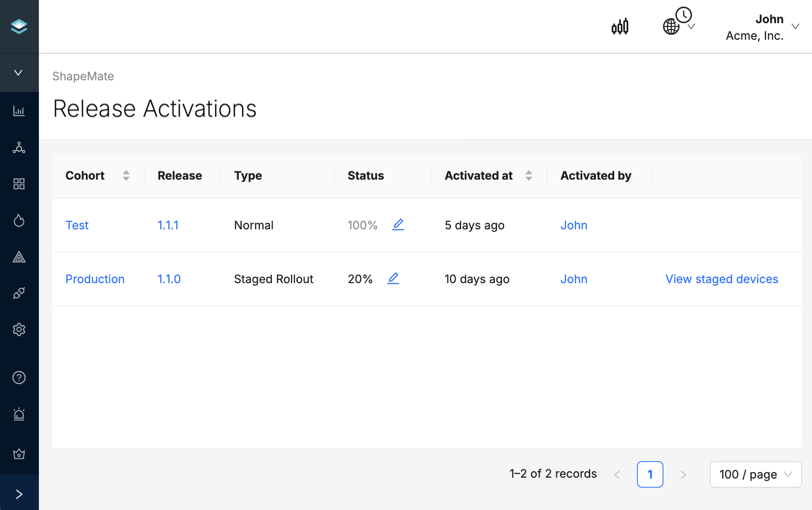The height and width of the screenshot is (510, 812).
Task: Sort the table by Cohort column
Action: tap(126, 176)
